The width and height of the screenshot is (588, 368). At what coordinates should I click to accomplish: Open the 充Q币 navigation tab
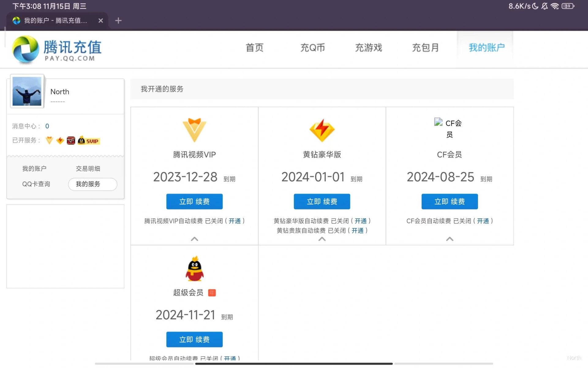pyautogui.click(x=312, y=48)
